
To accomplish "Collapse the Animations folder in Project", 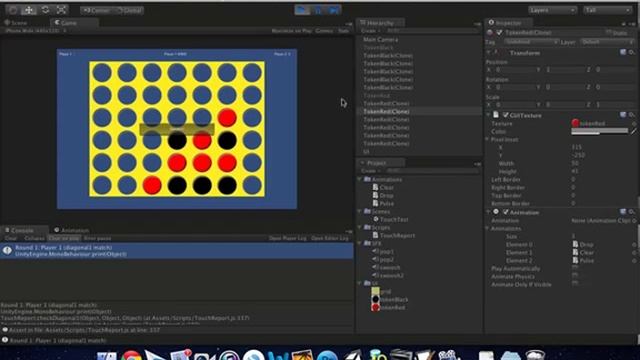I will (x=360, y=180).
